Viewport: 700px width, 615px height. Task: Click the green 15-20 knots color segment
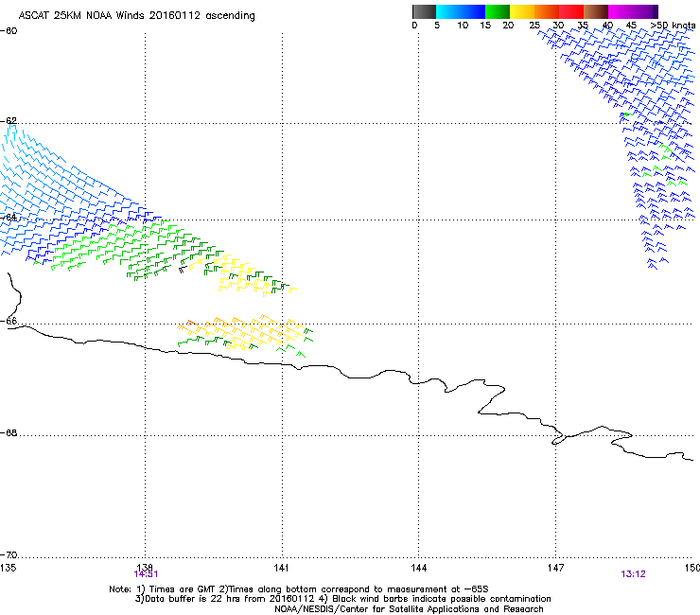pos(498,11)
